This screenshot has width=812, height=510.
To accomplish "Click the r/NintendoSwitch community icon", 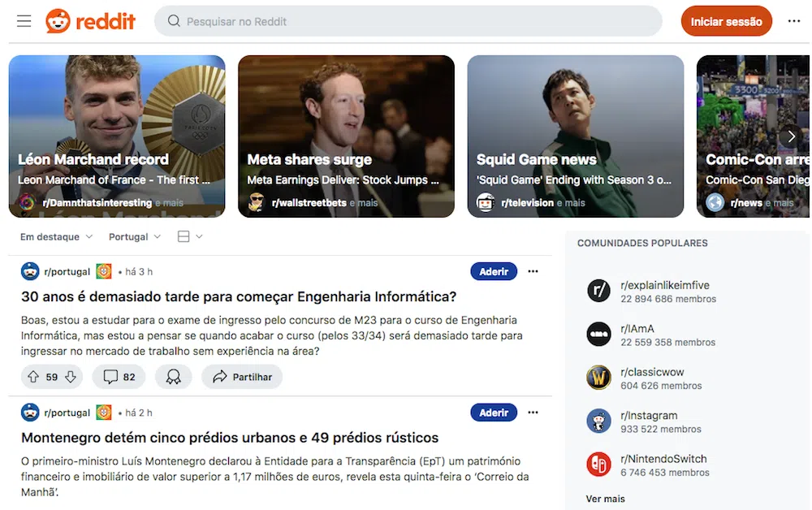I will pos(598,465).
